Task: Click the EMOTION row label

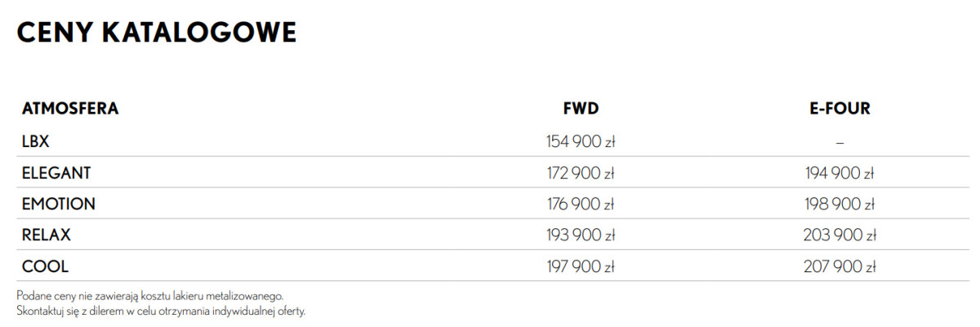Action: 59,204
